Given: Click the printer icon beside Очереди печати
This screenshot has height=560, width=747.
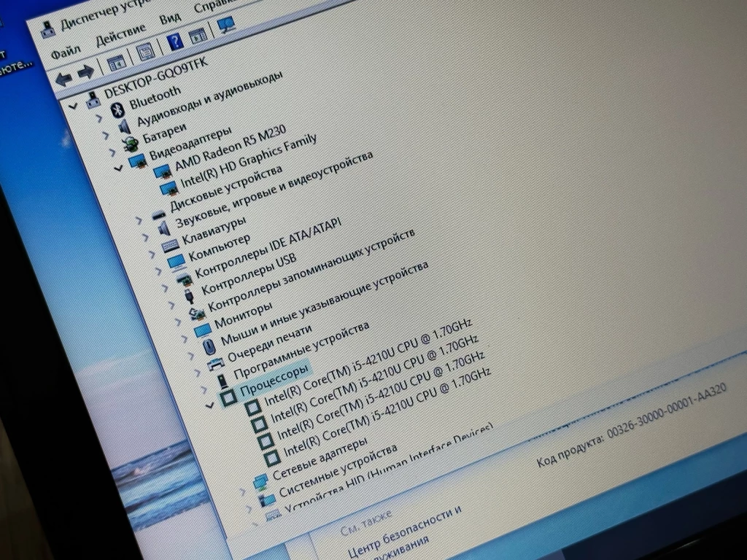Looking at the screenshot, I should click(216, 365).
